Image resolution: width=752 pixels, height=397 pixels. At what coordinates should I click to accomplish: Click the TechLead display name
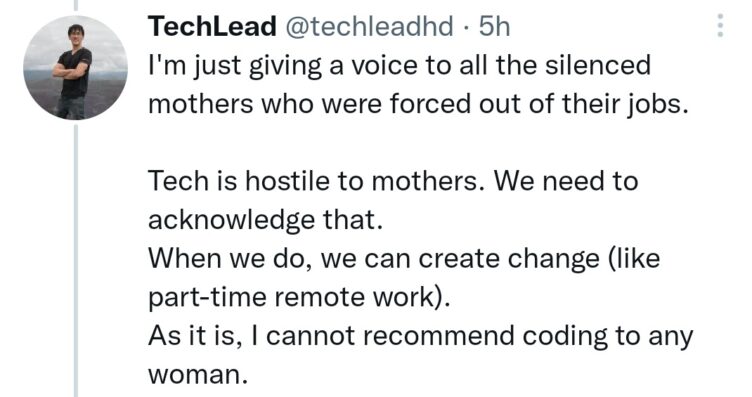click(212, 26)
